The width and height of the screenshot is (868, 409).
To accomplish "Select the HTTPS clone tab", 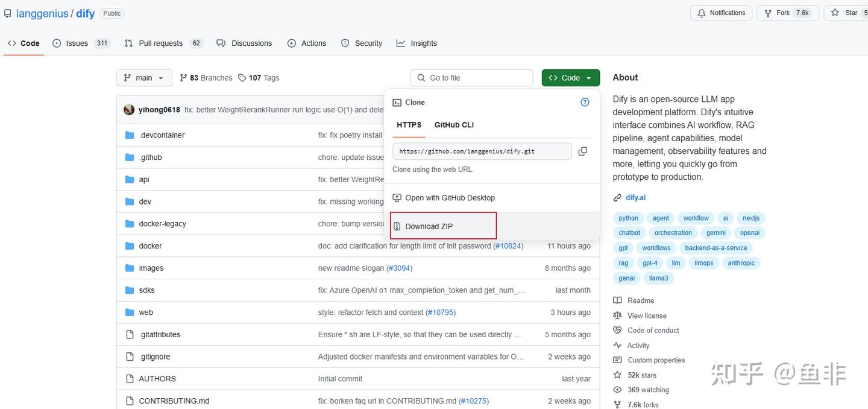I will coord(409,125).
